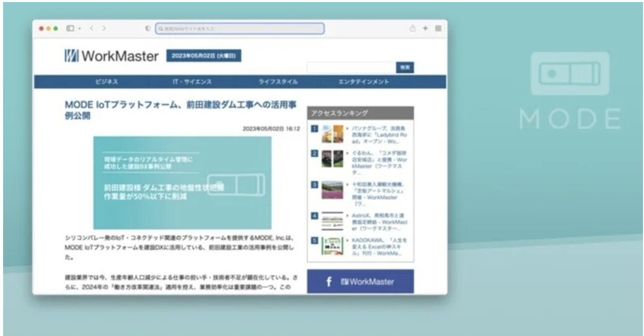Click the Facebook WorkMaster banner button
The image size is (644, 336).
pyautogui.click(x=360, y=282)
